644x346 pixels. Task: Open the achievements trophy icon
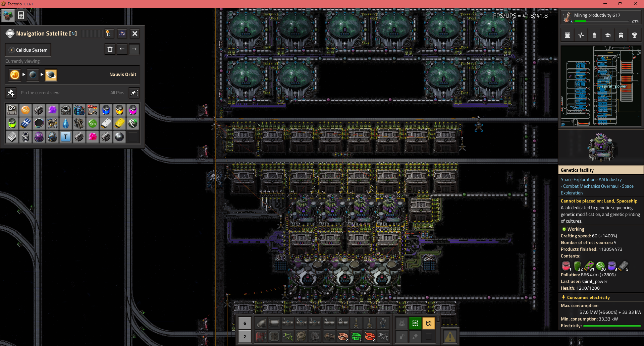click(634, 35)
